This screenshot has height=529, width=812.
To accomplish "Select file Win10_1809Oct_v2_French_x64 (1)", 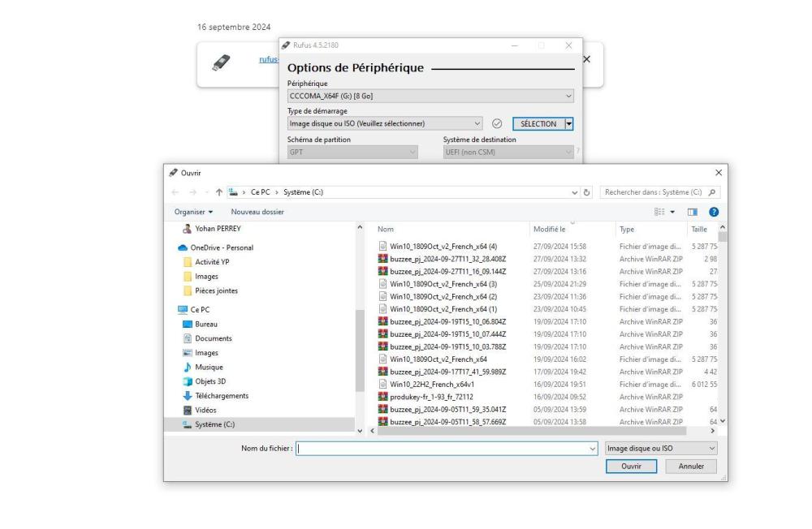I will click(x=443, y=309).
